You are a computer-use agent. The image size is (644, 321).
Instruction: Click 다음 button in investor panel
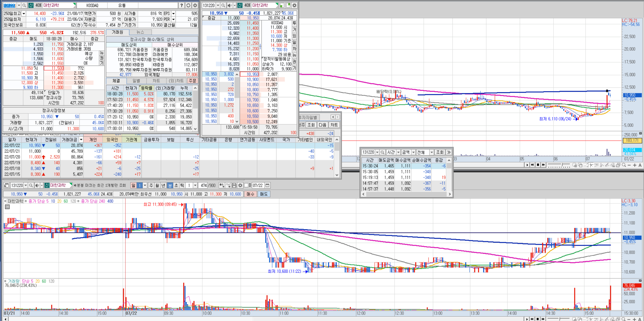322,125
